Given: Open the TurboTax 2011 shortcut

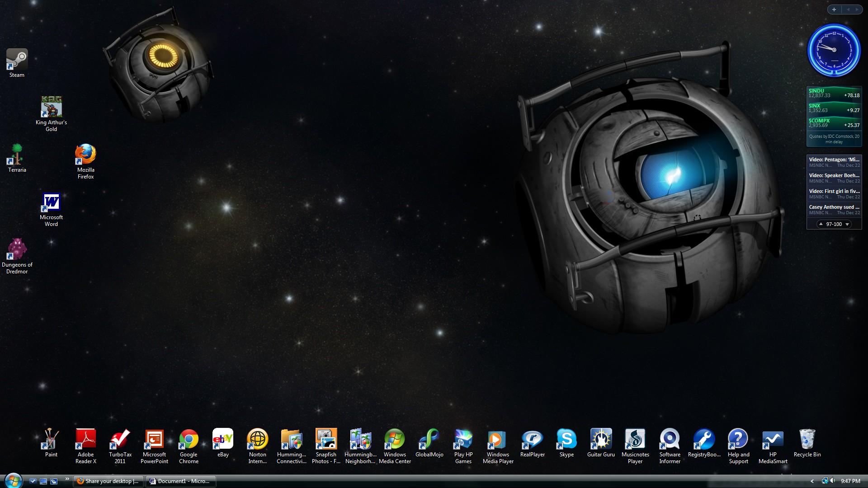Looking at the screenshot, I should [120, 439].
